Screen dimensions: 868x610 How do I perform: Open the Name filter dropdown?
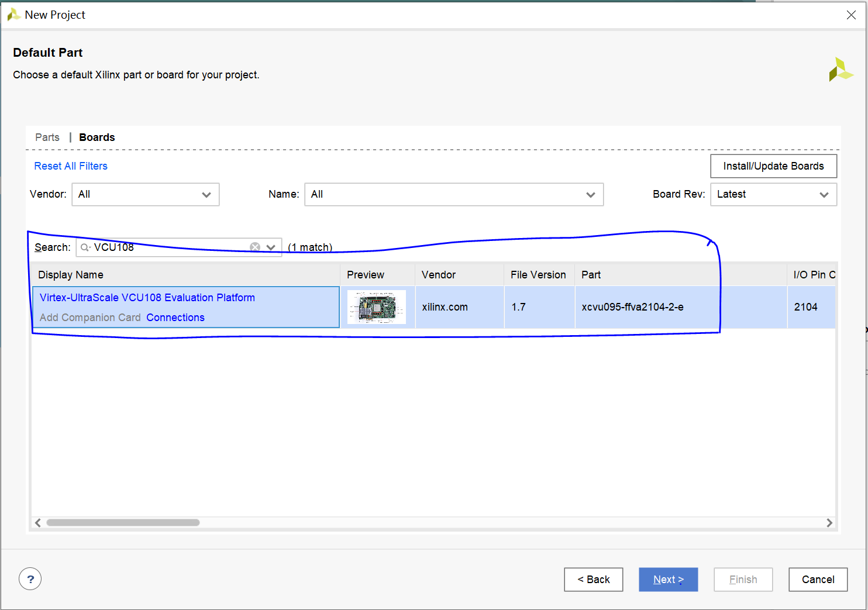[x=454, y=195]
